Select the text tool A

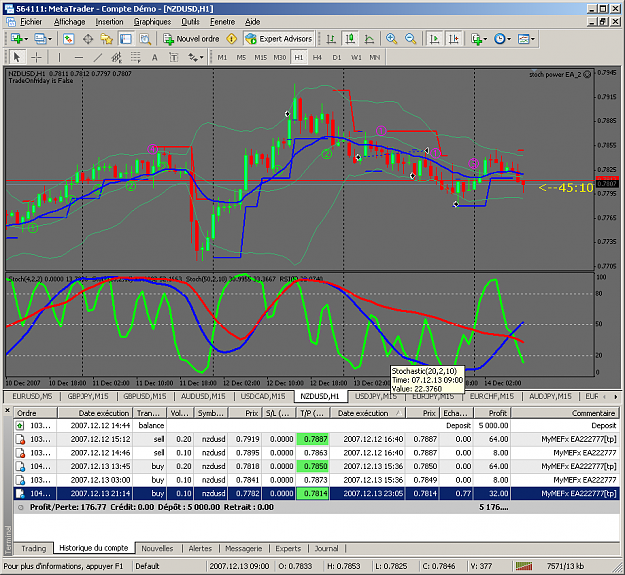pos(155,57)
